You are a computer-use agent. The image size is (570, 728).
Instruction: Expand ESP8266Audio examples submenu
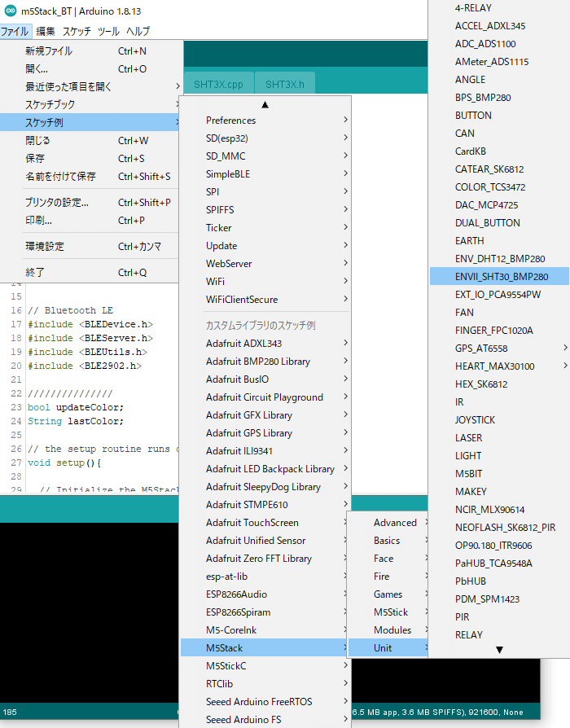(x=265, y=594)
